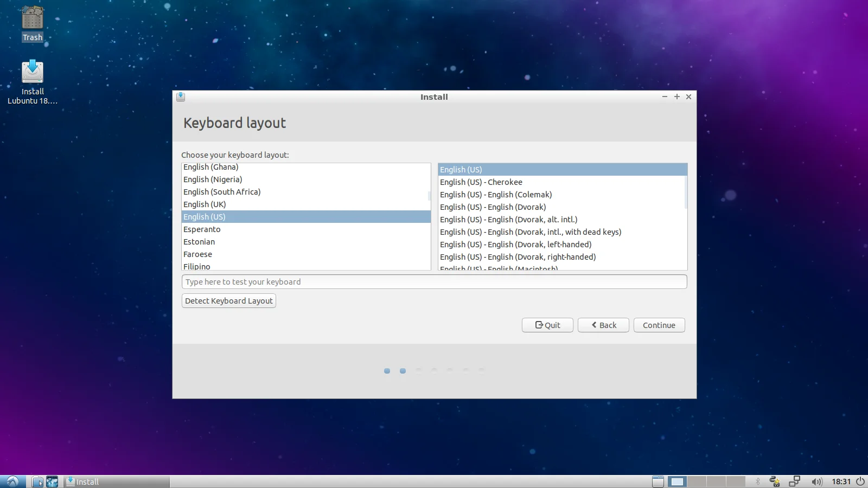Image resolution: width=868 pixels, height=488 pixels.
Task: Choose Esperanto from the layout list
Action: tap(202, 229)
